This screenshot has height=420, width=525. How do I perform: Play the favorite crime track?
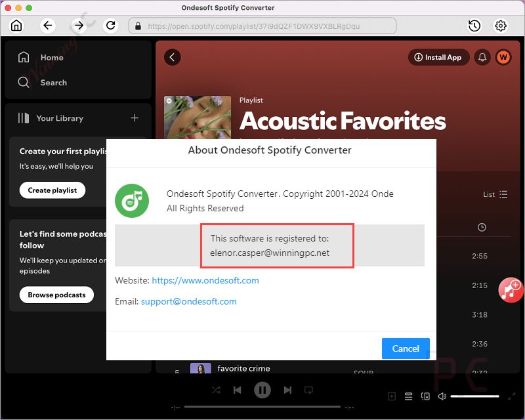[x=243, y=368]
